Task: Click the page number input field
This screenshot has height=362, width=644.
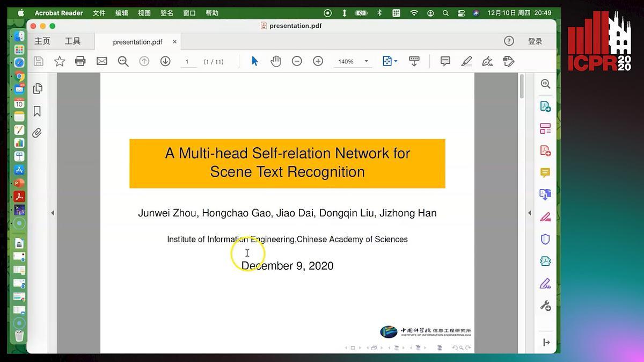Action: [187, 62]
